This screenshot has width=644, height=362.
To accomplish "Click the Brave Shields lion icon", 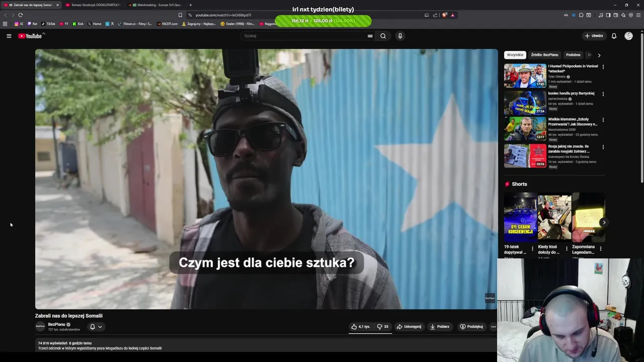I will [444, 15].
